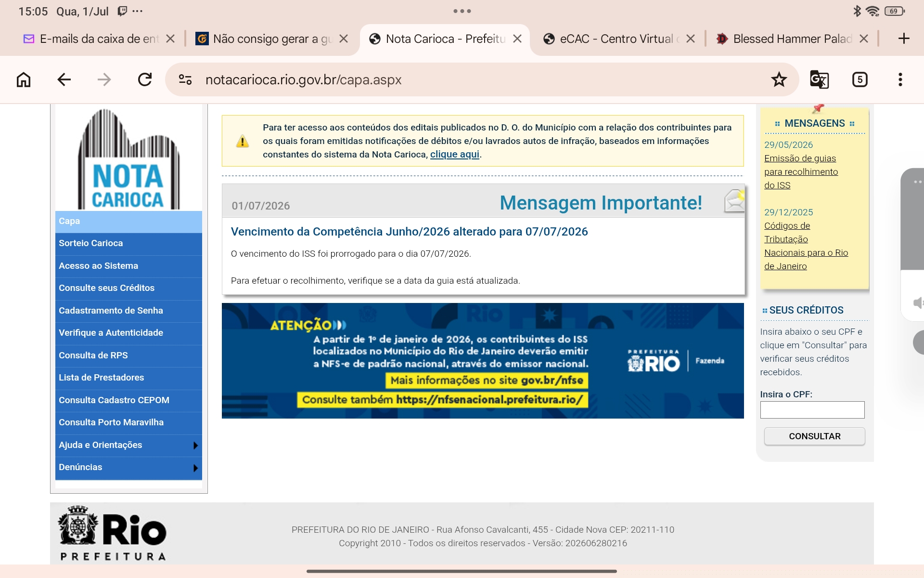Go back with the back arrow
This screenshot has width=924, height=578.
pos(64,79)
